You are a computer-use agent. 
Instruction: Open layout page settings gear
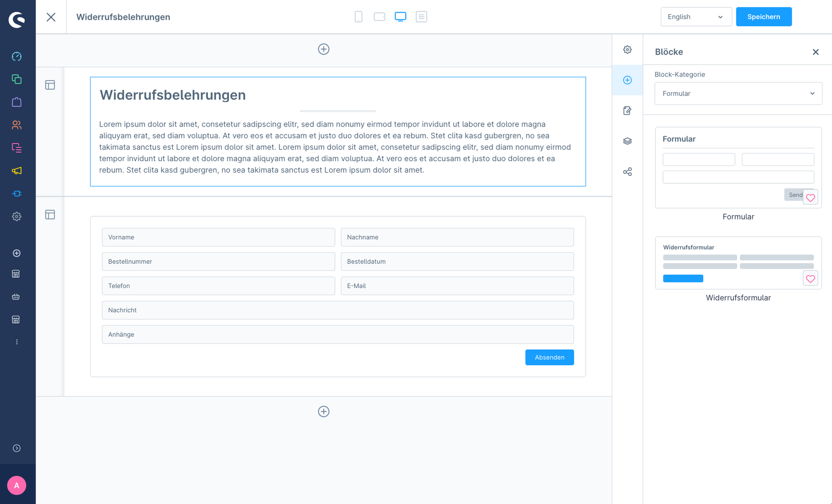pos(627,50)
